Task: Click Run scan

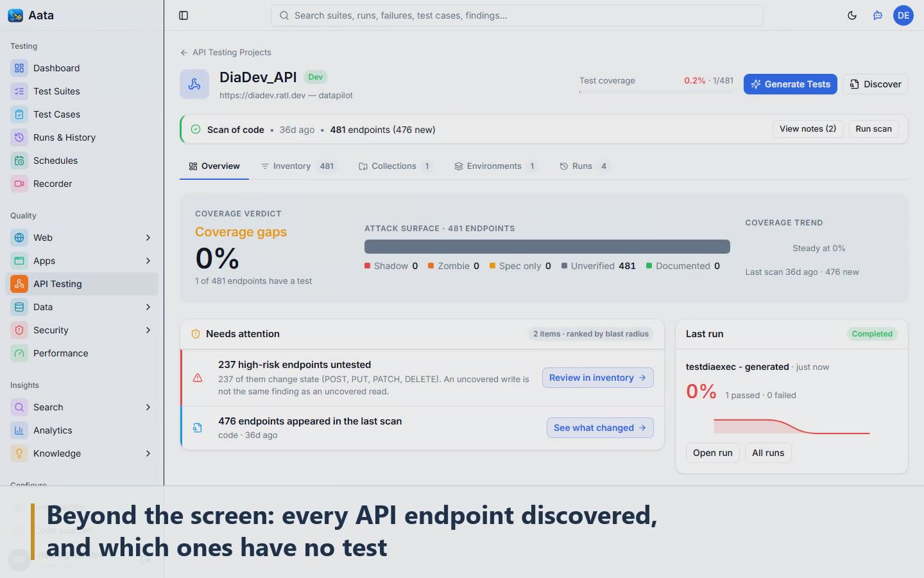Action: coord(873,129)
